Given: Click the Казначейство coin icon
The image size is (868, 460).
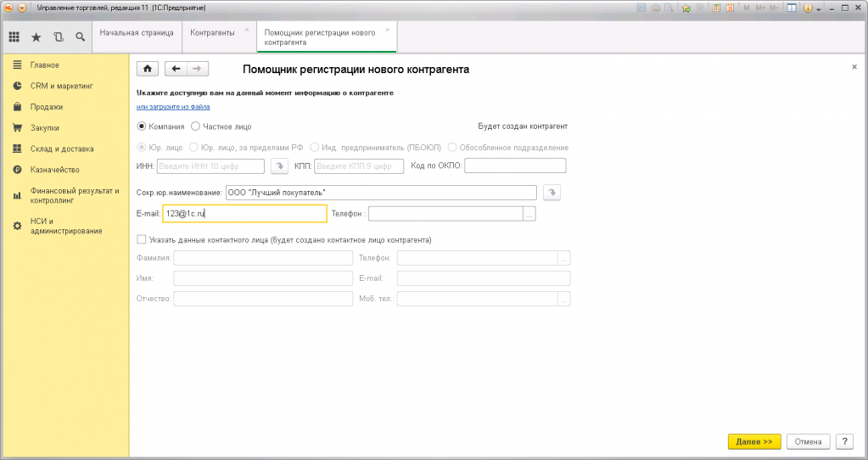Looking at the screenshot, I should 17,170.
